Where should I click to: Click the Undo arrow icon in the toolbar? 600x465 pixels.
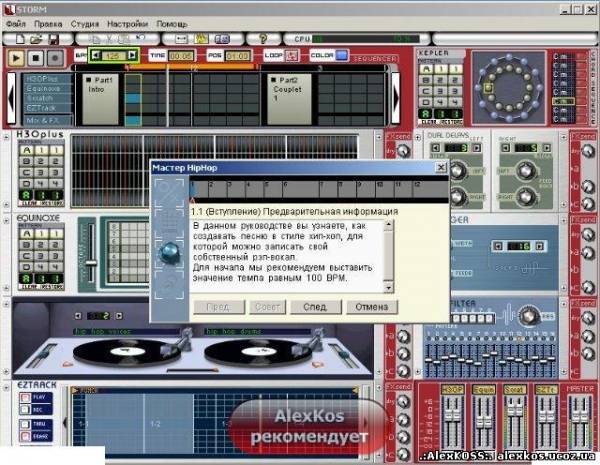pyautogui.click(x=140, y=39)
